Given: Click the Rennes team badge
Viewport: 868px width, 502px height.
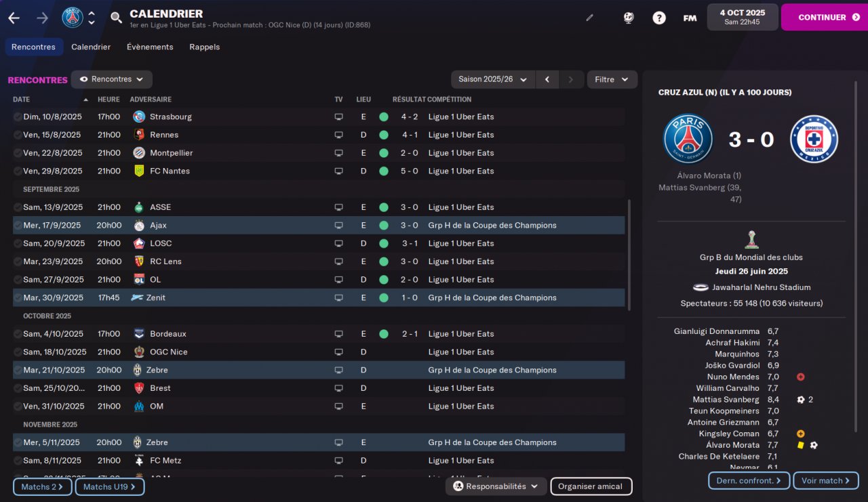Looking at the screenshot, I should click(x=139, y=135).
